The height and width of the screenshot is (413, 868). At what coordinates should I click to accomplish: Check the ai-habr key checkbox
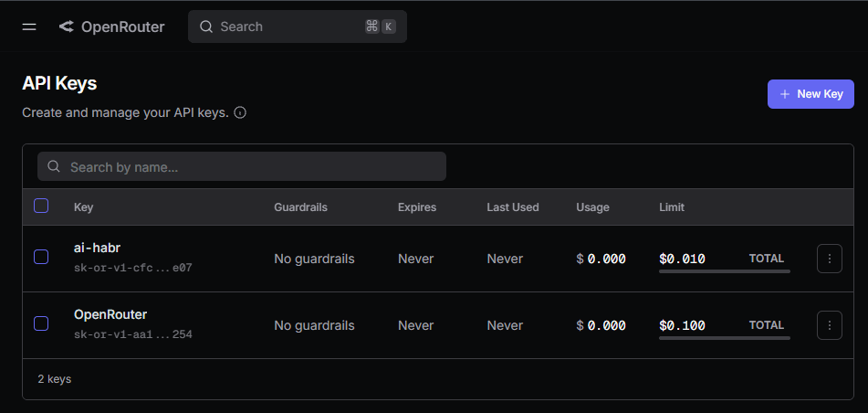(41, 257)
